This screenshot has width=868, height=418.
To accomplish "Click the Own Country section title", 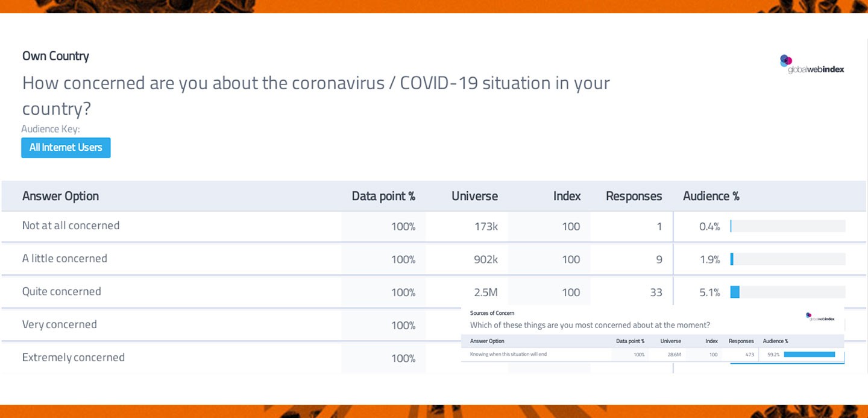I will click(x=55, y=56).
